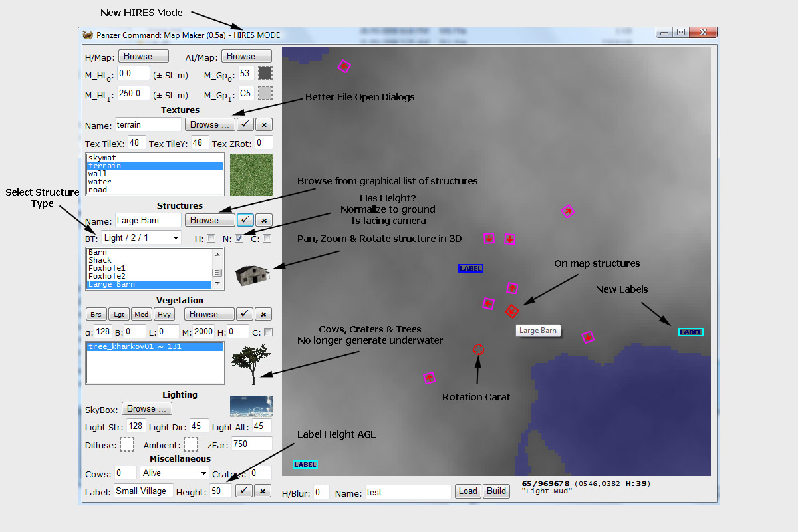Click the grass texture preview thumbnail

[251, 174]
